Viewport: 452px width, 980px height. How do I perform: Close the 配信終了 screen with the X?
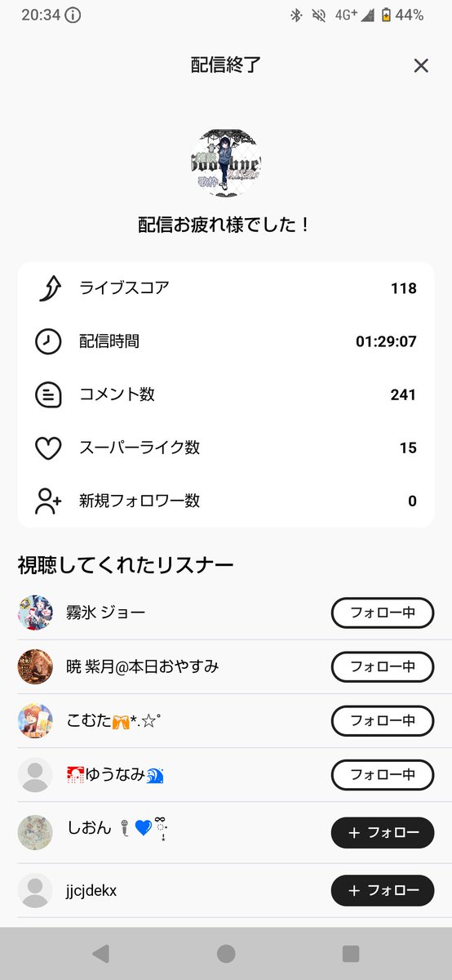421,65
